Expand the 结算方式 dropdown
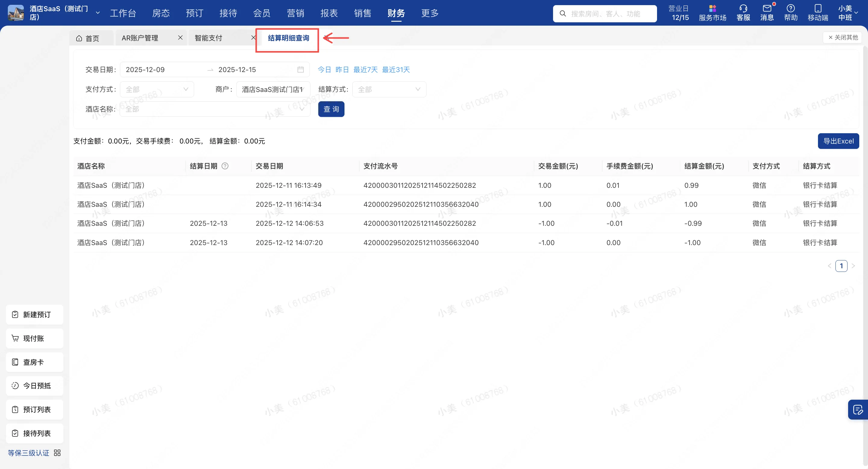 click(389, 89)
